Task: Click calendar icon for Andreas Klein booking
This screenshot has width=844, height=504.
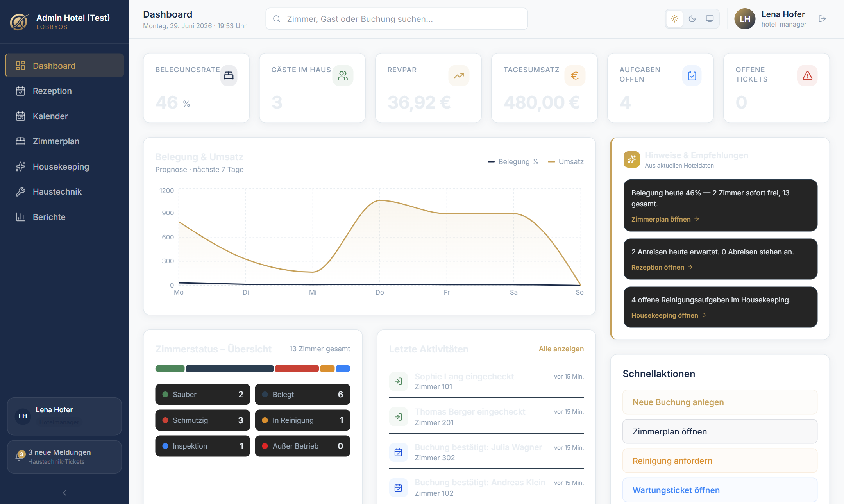Action: coord(398,488)
